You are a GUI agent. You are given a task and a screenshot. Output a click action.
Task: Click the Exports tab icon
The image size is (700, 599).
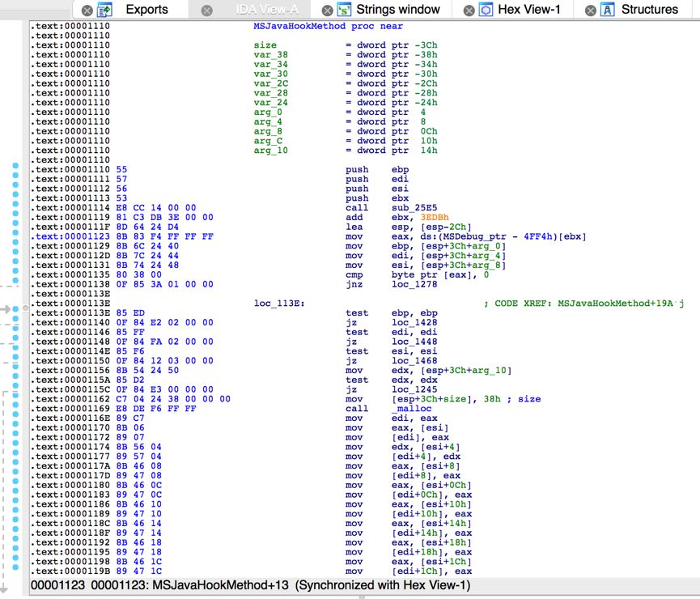pos(104,10)
